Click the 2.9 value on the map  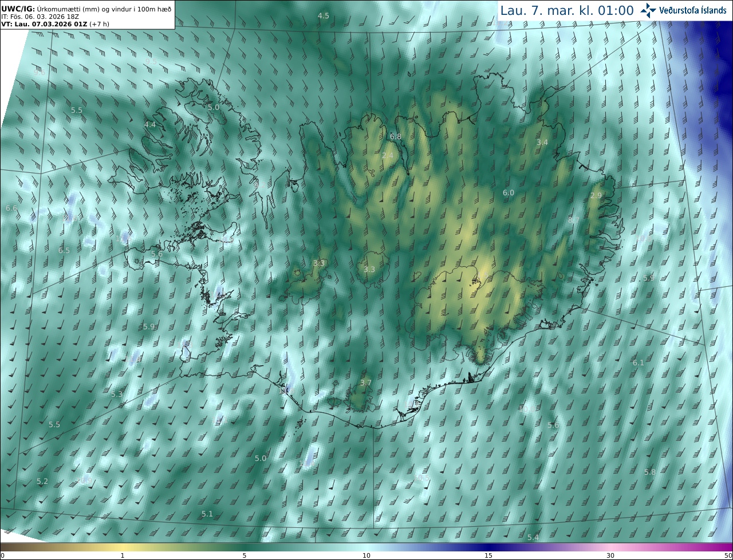tap(596, 195)
